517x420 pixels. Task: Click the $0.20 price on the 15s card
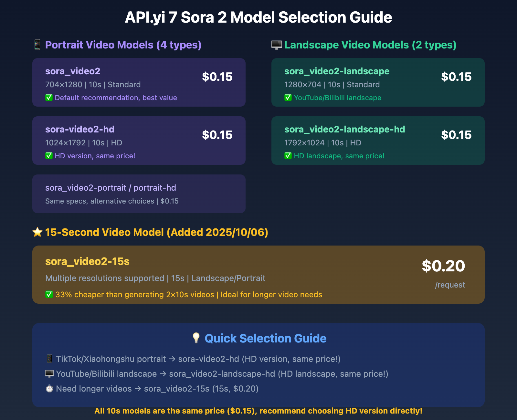[x=443, y=266]
